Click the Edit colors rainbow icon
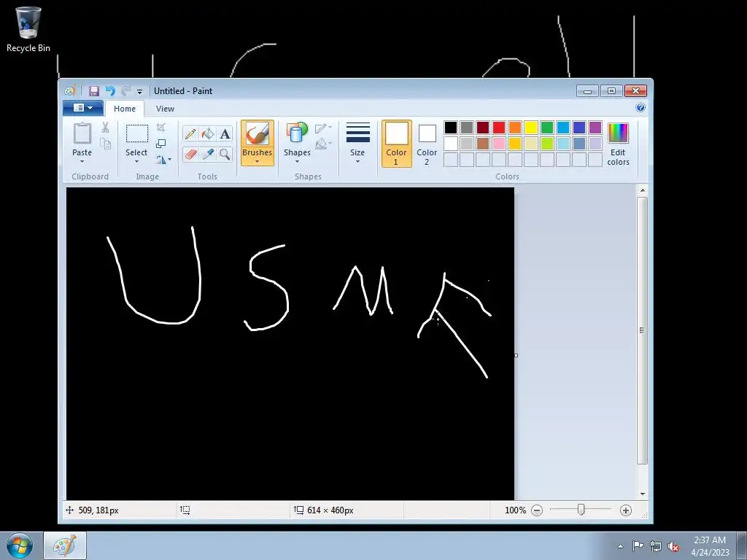Screen dimensions: 747x560 click(619, 133)
